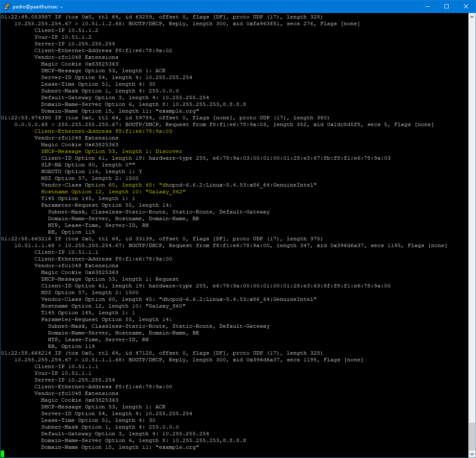
Task: Minimize the PuTTY terminal window
Action: (x=427, y=6)
